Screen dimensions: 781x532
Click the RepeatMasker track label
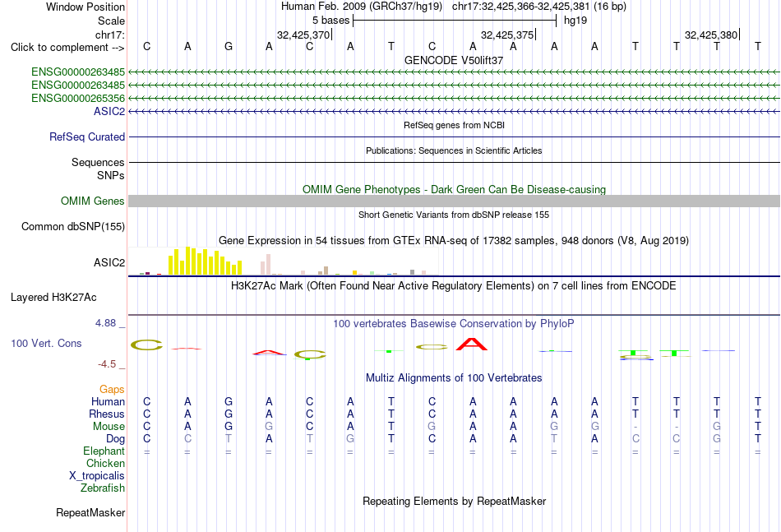[90, 512]
